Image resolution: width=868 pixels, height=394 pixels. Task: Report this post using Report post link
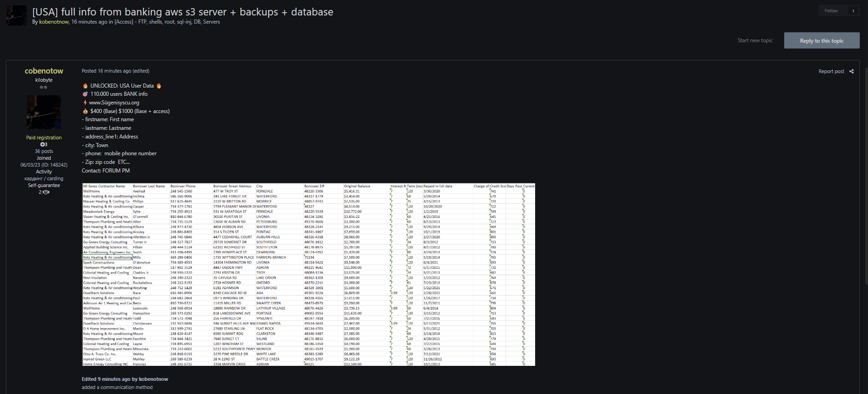click(831, 71)
